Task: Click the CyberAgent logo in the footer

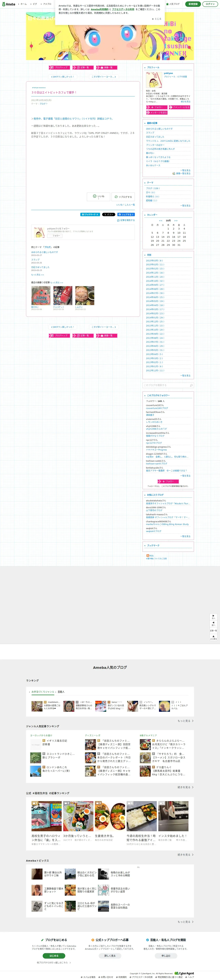Action: [184, 973]
